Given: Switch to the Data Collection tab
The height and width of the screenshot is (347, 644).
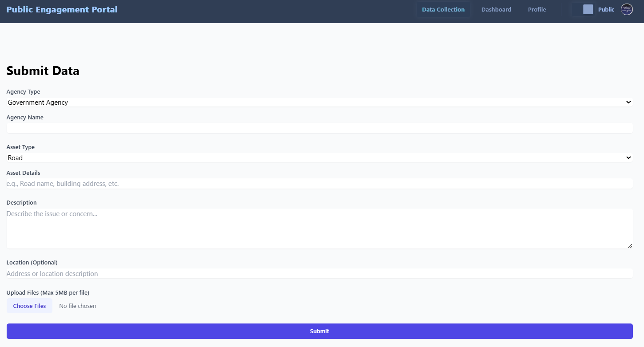Looking at the screenshot, I should pyautogui.click(x=443, y=9).
